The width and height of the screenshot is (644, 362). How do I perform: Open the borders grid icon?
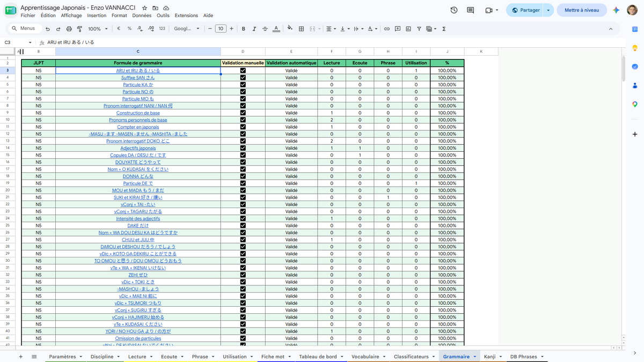pyautogui.click(x=302, y=29)
